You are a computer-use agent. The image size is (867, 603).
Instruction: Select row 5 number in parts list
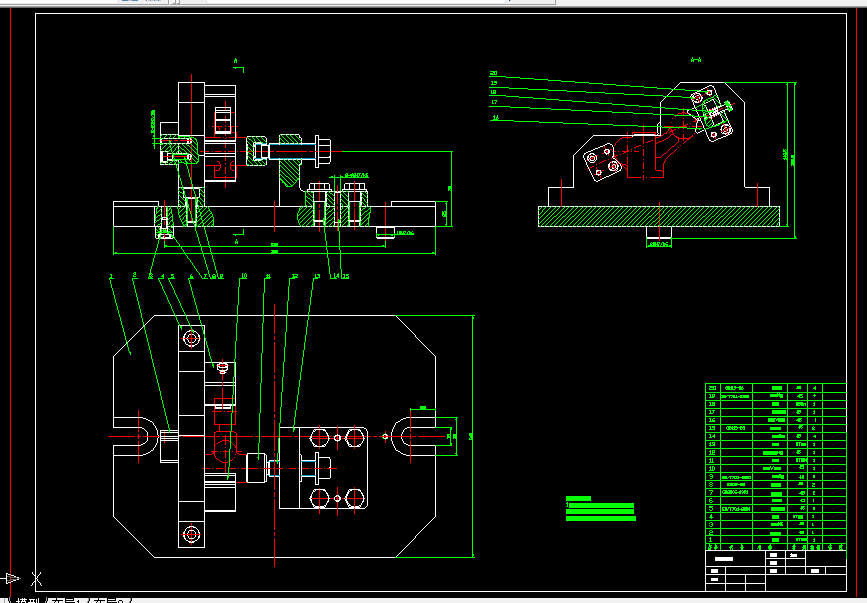711,508
